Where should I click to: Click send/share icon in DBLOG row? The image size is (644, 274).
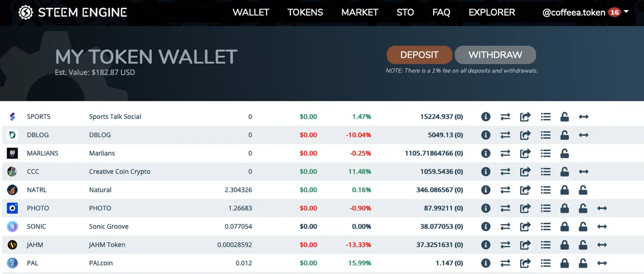point(525,135)
